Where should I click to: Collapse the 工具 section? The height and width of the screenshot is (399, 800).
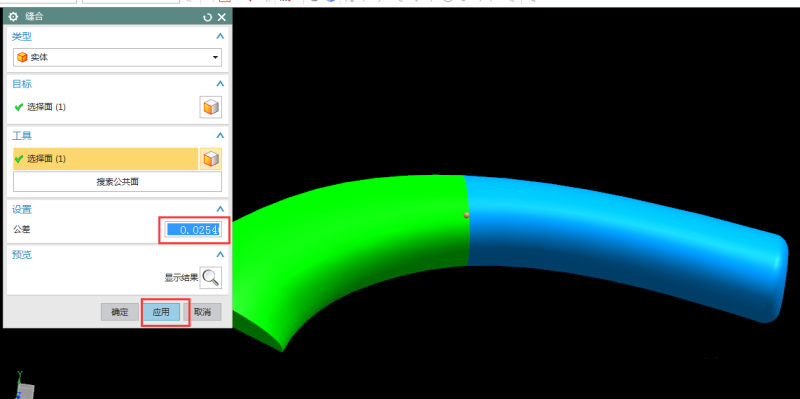tap(220, 136)
